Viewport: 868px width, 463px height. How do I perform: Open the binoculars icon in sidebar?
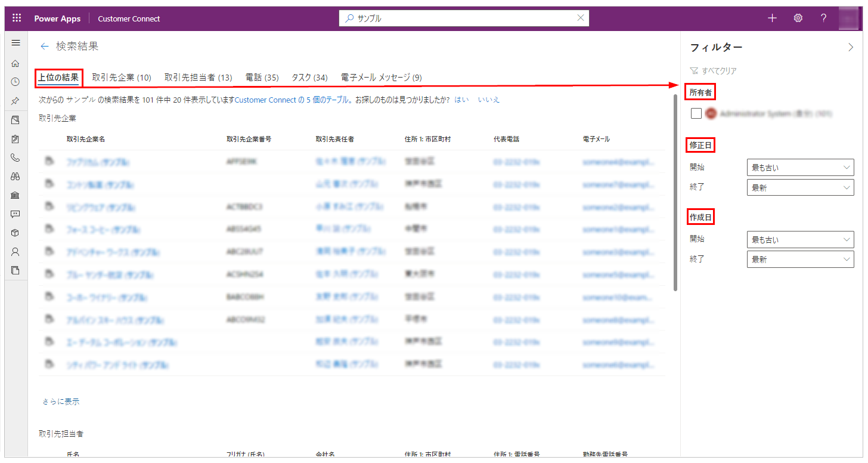click(15, 177)
